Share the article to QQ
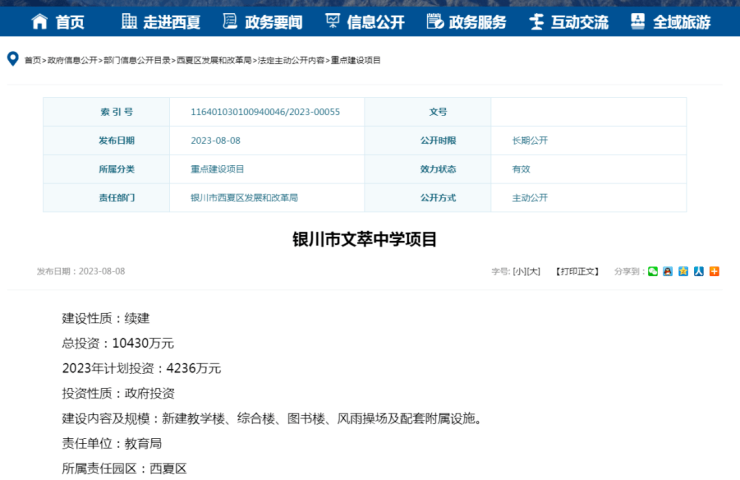 (668, 271)
